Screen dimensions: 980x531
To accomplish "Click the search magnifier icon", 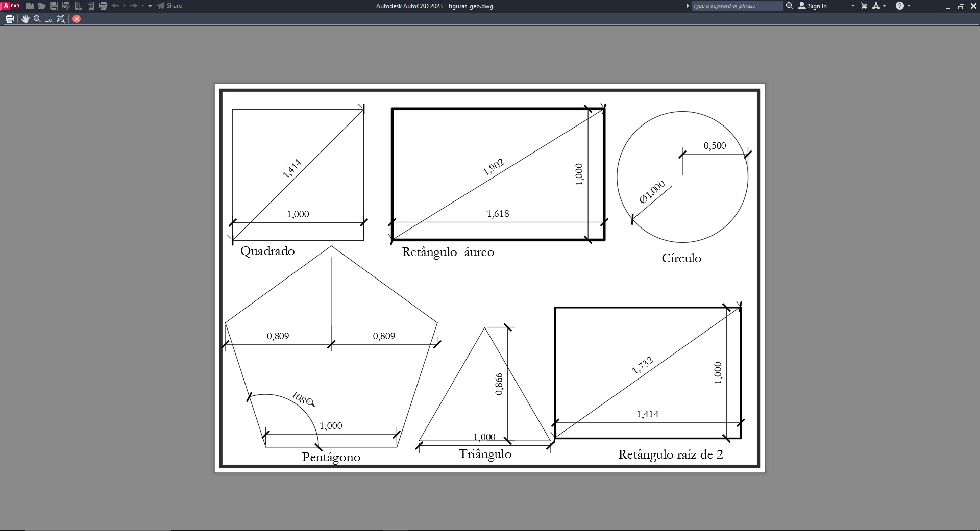I will point(789,6).
